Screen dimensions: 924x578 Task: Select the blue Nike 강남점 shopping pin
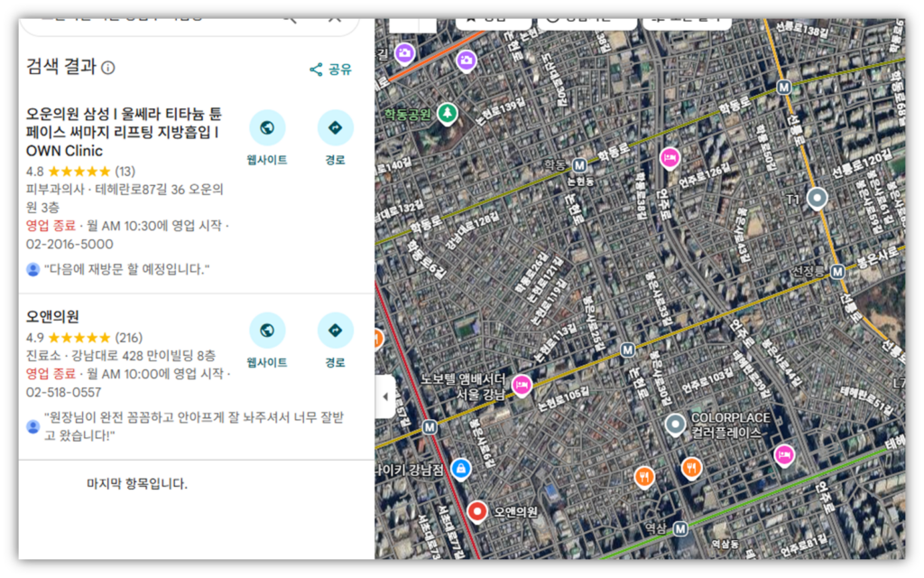click(461, 468)
